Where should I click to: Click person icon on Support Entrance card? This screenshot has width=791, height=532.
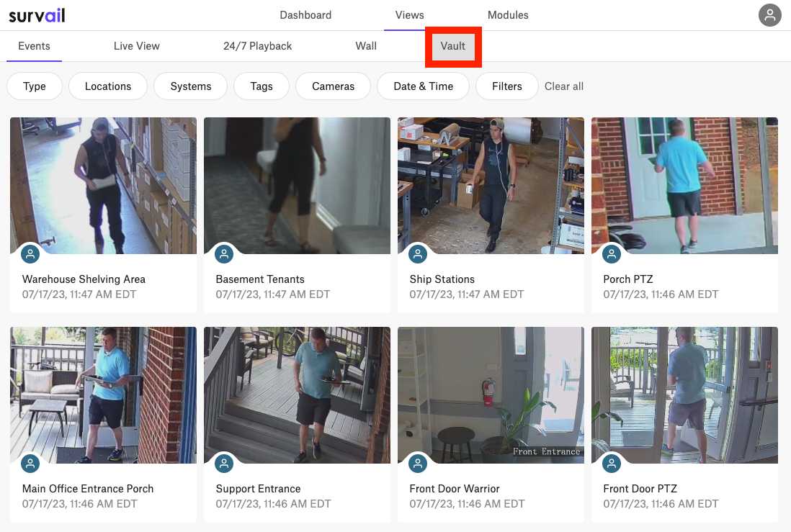click(x=224, y=464)
